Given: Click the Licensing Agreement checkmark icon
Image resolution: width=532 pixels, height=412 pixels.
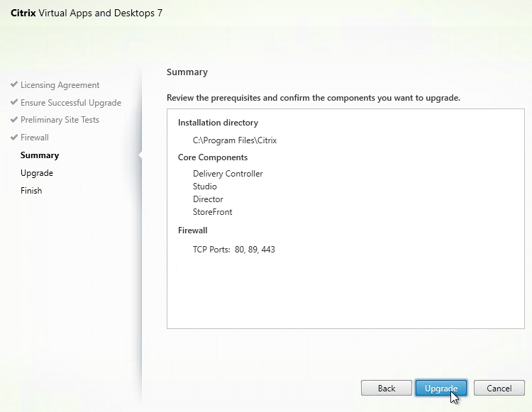Looking at the screenshot, I should (14, 84).
